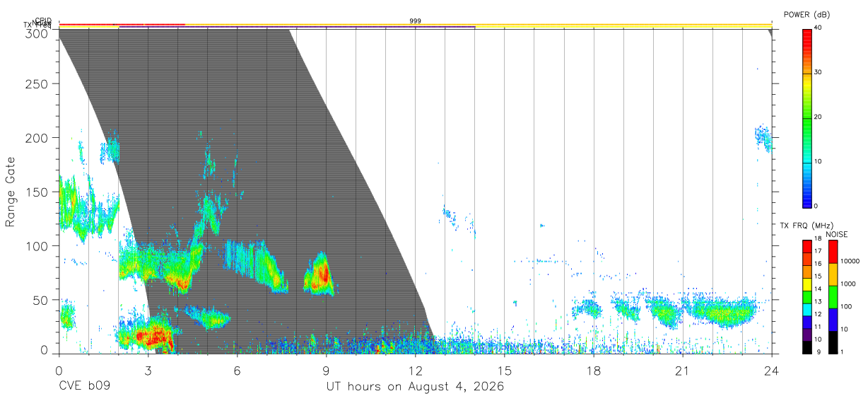Click the NOISE legend title
868x401 pixels.
pos(837,234)
